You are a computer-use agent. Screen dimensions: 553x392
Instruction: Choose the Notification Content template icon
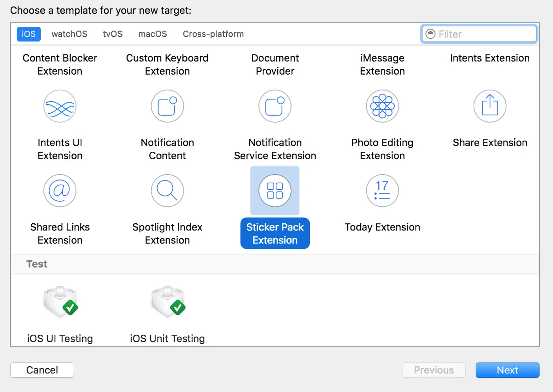click(x=167, y=106)
